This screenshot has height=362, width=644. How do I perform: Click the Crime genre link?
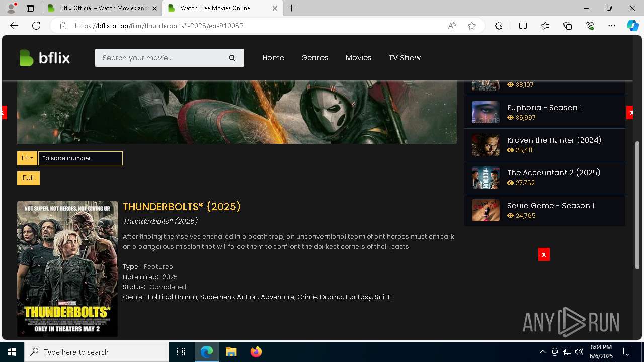pyautogui.click(x=307, y=297)
